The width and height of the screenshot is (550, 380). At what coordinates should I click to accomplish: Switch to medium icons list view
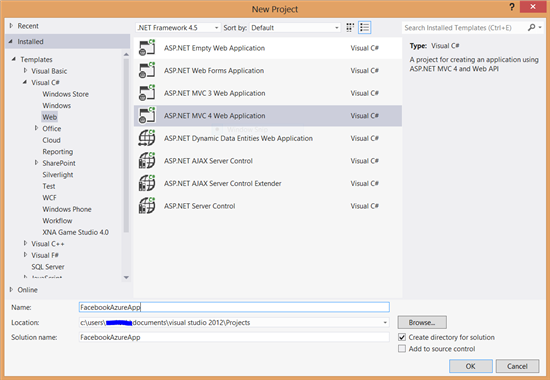[x=364, y=27]
